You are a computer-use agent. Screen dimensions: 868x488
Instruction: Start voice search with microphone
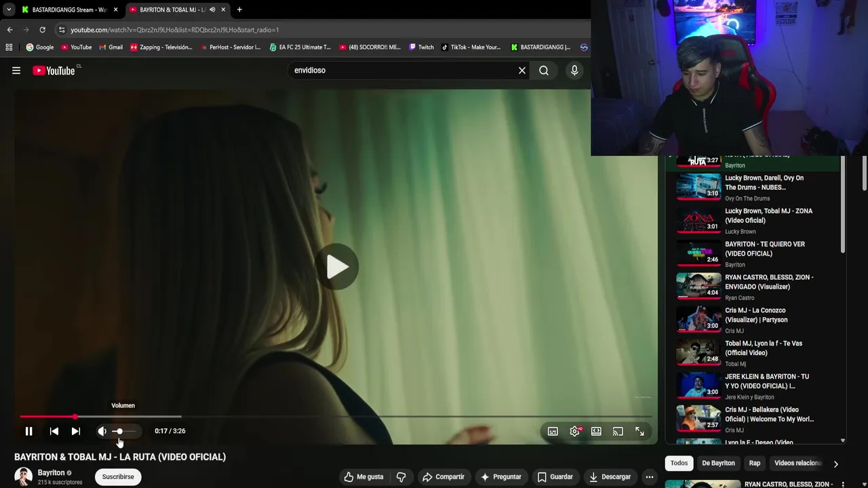(574, 70)
